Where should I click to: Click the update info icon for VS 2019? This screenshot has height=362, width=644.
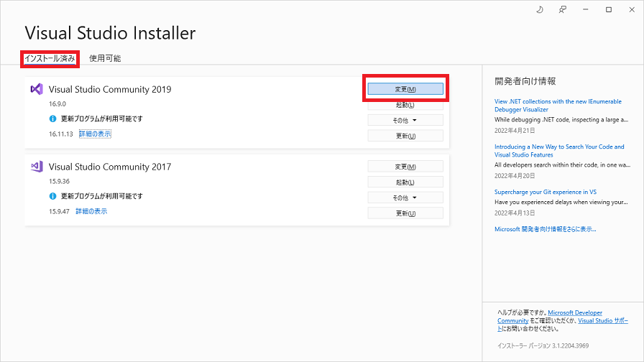pyautogui.click(x=52, y=119)
